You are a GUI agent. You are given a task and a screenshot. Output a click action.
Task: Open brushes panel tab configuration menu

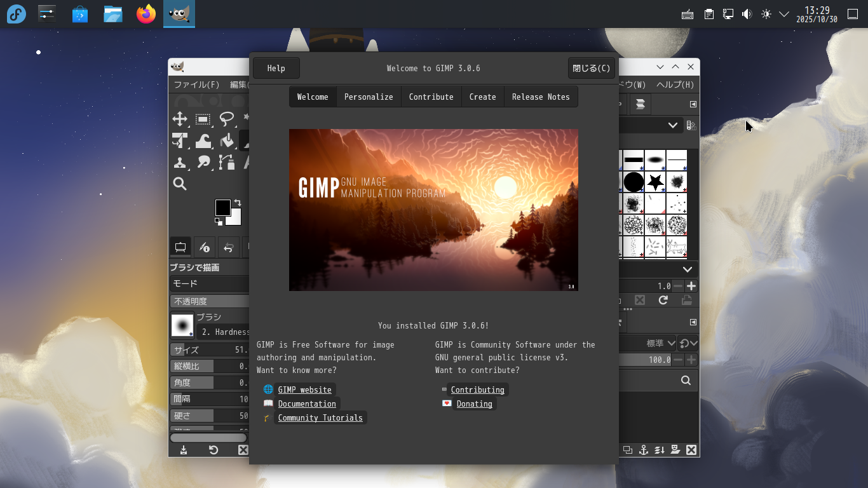coord(693,104)
